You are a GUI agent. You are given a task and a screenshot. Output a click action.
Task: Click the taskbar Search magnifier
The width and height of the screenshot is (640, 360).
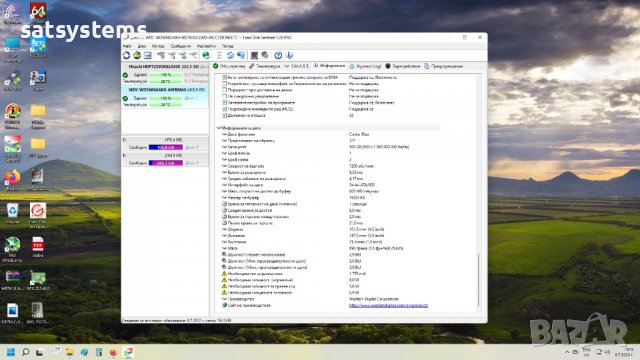pyautogui.click(x=25, y=352)
